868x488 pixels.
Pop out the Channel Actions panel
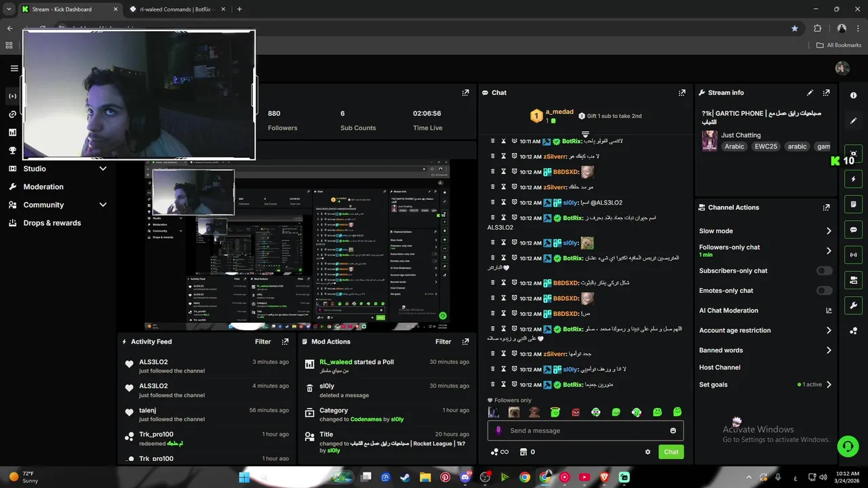(826, 207)
